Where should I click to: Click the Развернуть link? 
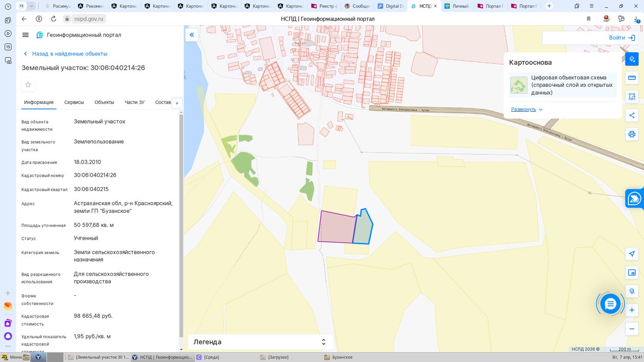[523, 109]
